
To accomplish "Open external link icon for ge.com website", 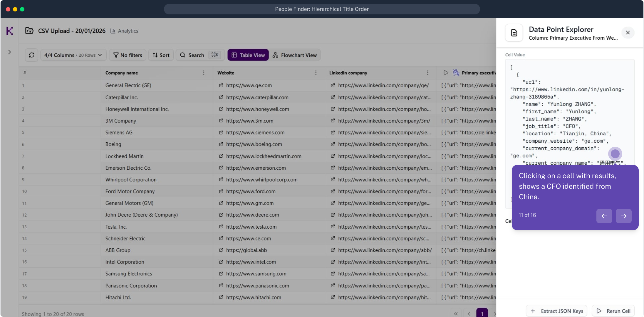I will pyautogui.click(x=221, y=85).
